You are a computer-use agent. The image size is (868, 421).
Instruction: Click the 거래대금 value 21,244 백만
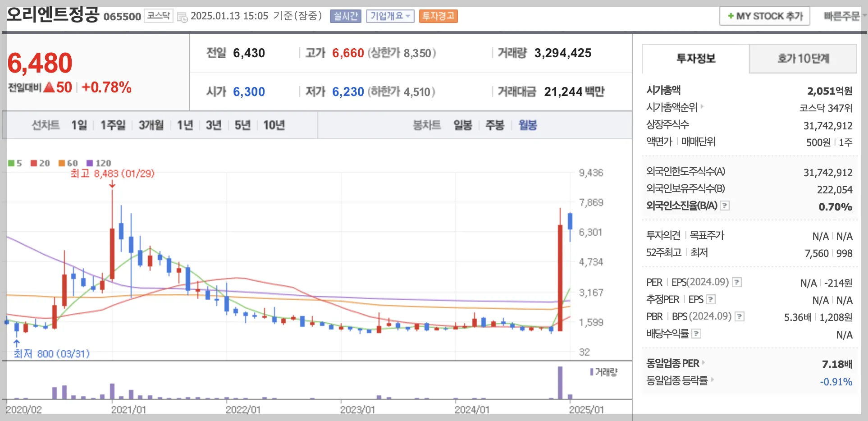[x=574, y=92]
